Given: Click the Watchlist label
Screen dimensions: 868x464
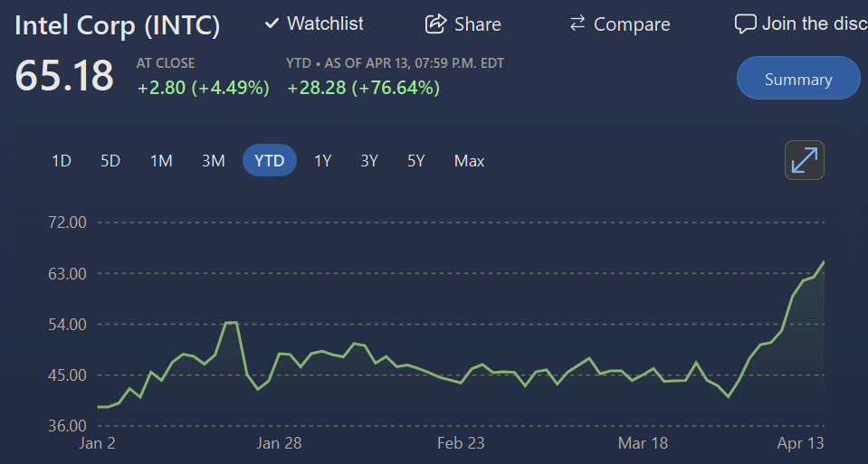Looking at the screenshot, I should (325, 24).
